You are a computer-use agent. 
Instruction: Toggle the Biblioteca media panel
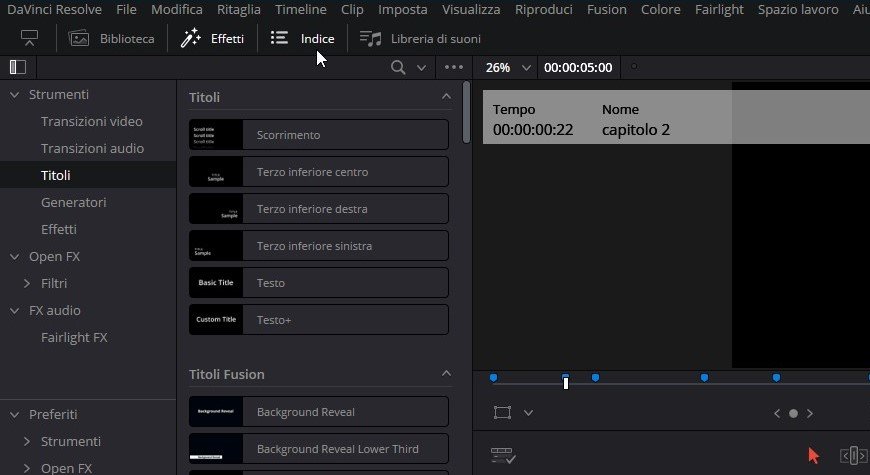112,38
